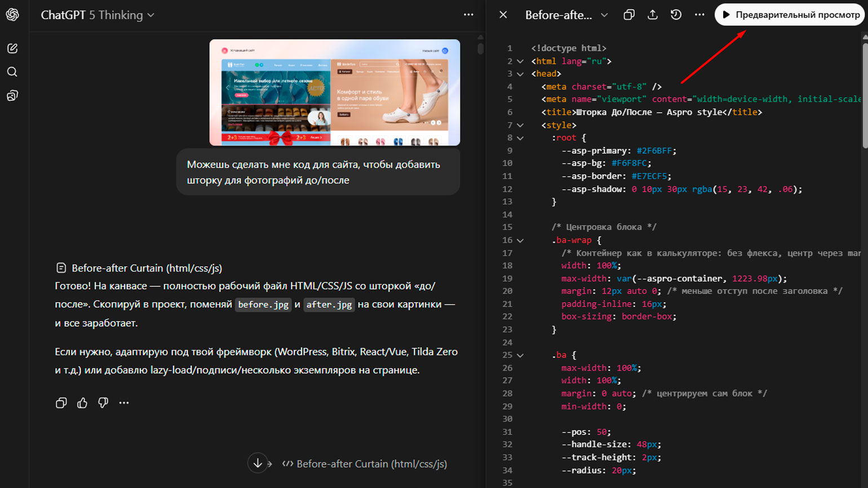868x488 pixels.
Task: Close the canvas panel
Action: [x=503, y=15]
